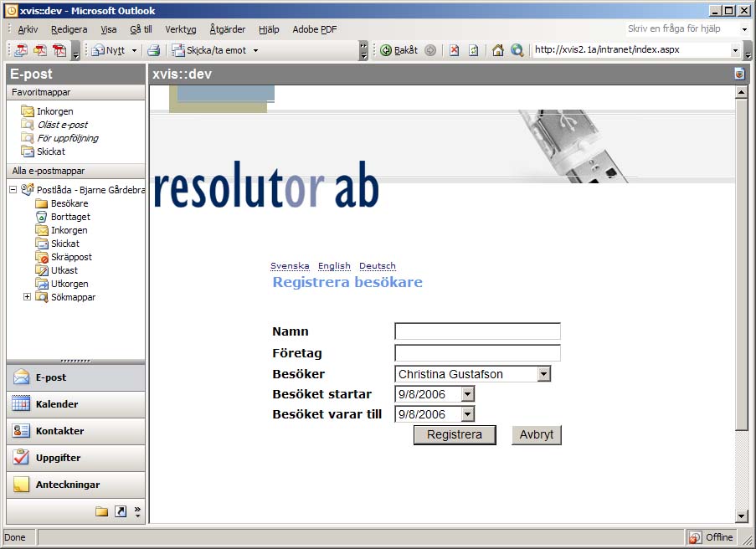Open the Visa menu
756x549 pixels.
point(109,29)
